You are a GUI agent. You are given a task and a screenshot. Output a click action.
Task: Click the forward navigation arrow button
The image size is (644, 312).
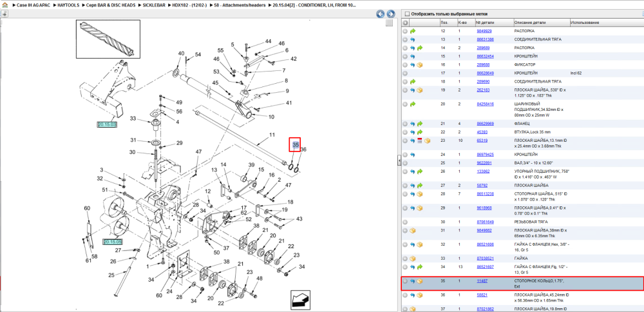coord(391,14)
